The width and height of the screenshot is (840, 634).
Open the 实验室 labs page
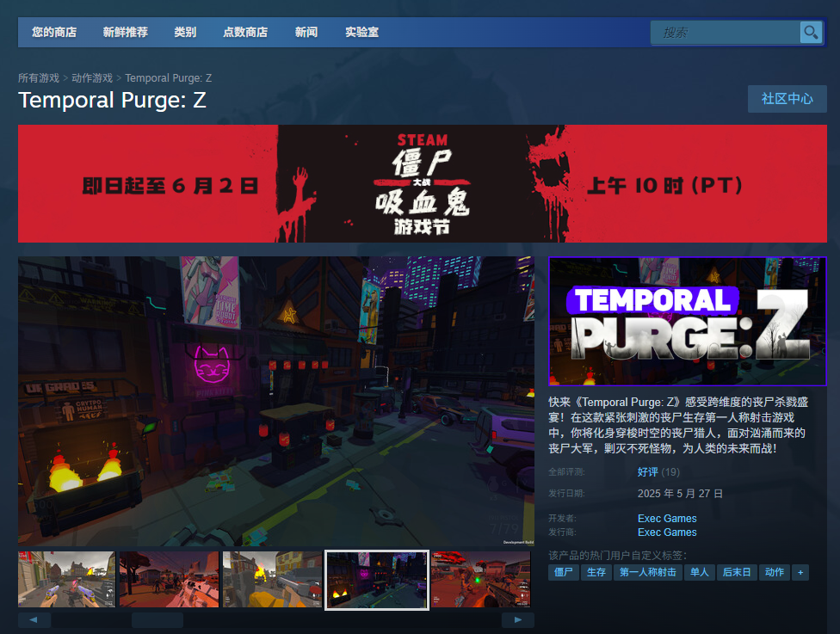361,32
